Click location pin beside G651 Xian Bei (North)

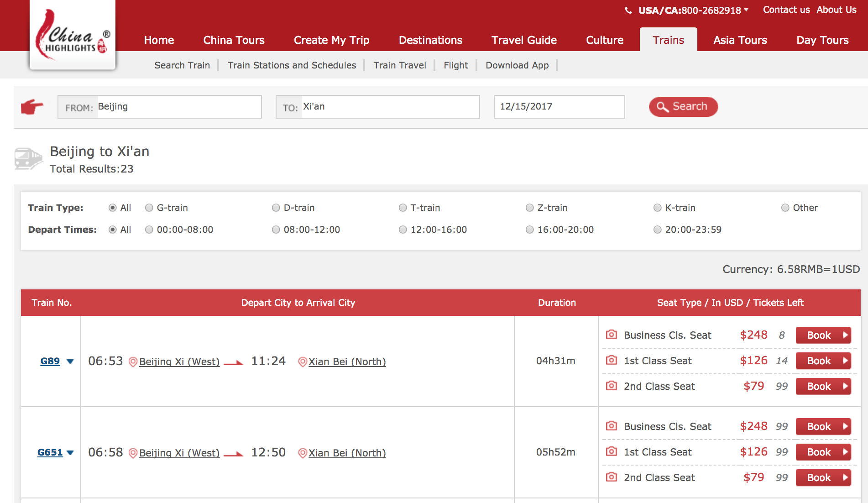pos(303,453)
